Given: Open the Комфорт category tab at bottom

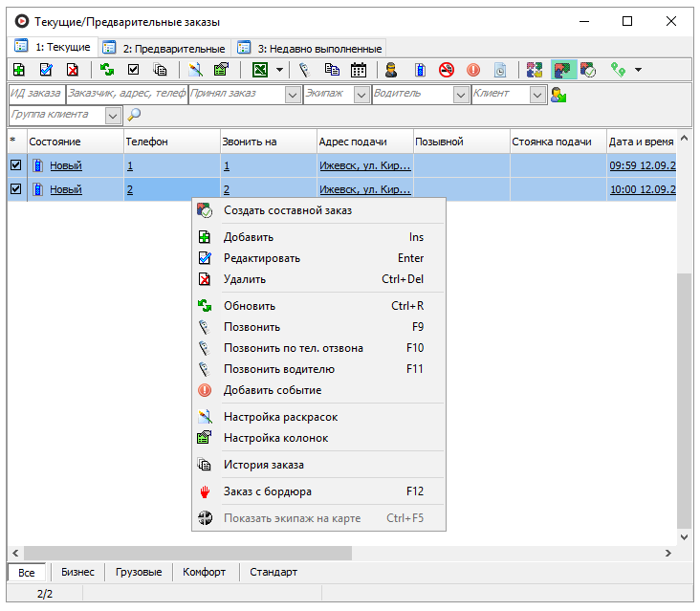Looking at the screenshot, I should coord(206,572).
